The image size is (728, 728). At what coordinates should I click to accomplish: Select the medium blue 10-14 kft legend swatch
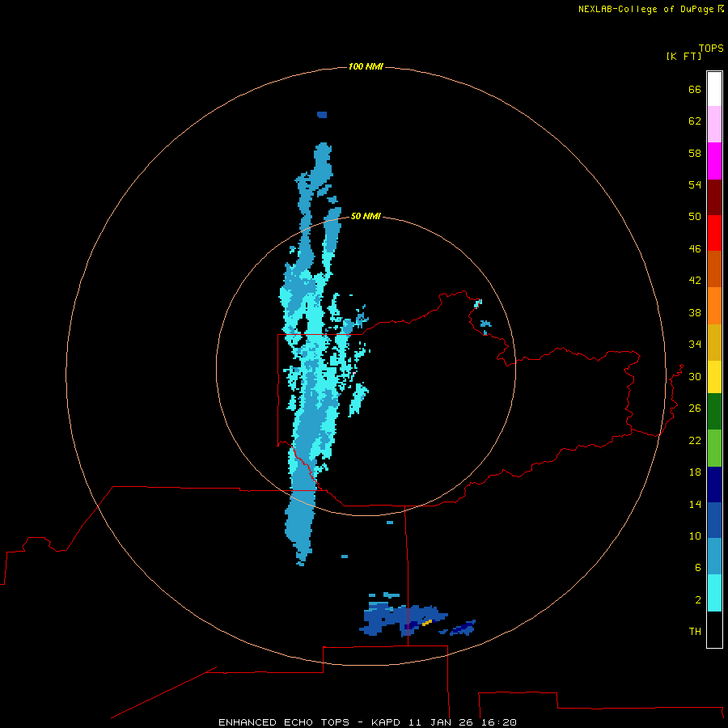click(714, 520)
